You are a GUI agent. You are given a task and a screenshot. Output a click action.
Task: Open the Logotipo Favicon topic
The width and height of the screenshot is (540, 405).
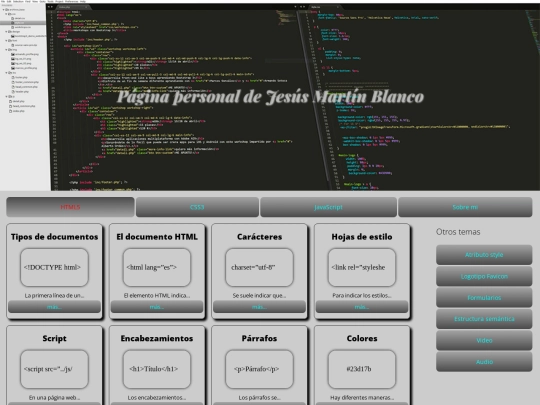pos(484,276)
